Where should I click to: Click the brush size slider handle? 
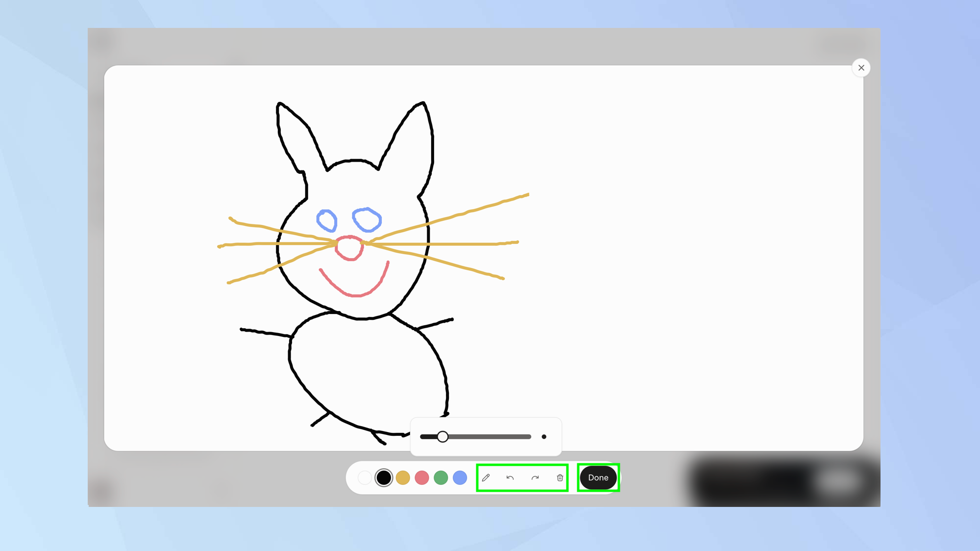[443, 436]
